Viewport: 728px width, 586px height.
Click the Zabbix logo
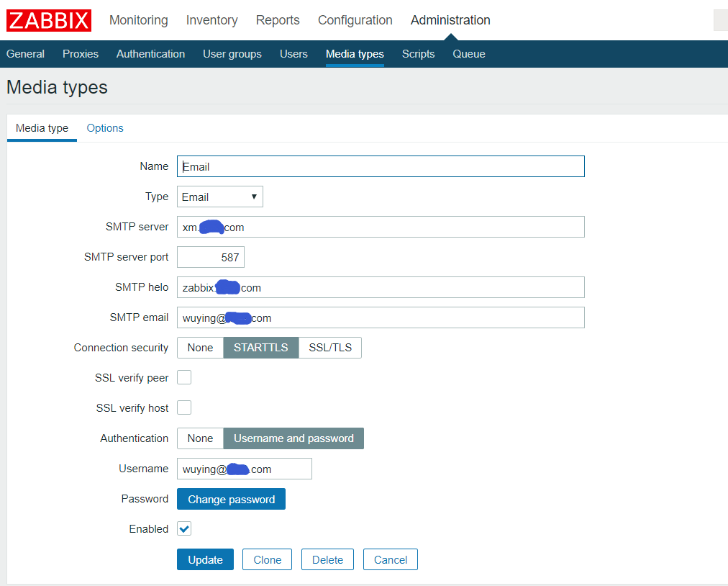(49, 20)
